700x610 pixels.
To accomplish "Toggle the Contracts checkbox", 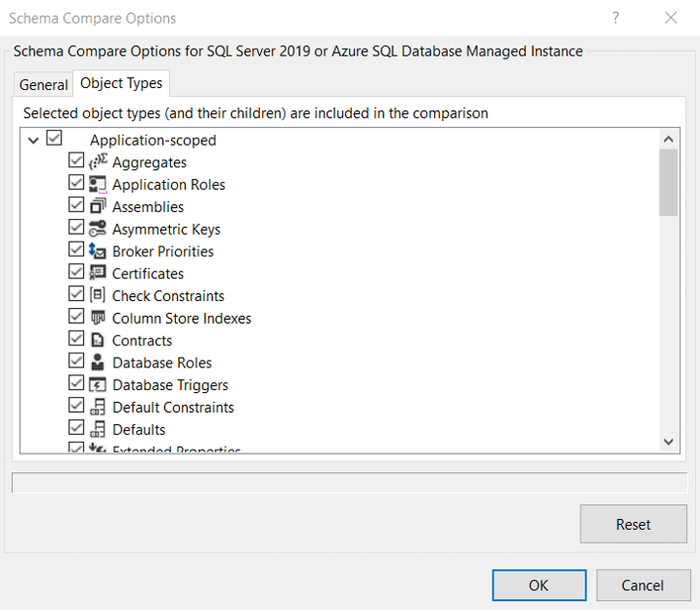I will 76,338.
